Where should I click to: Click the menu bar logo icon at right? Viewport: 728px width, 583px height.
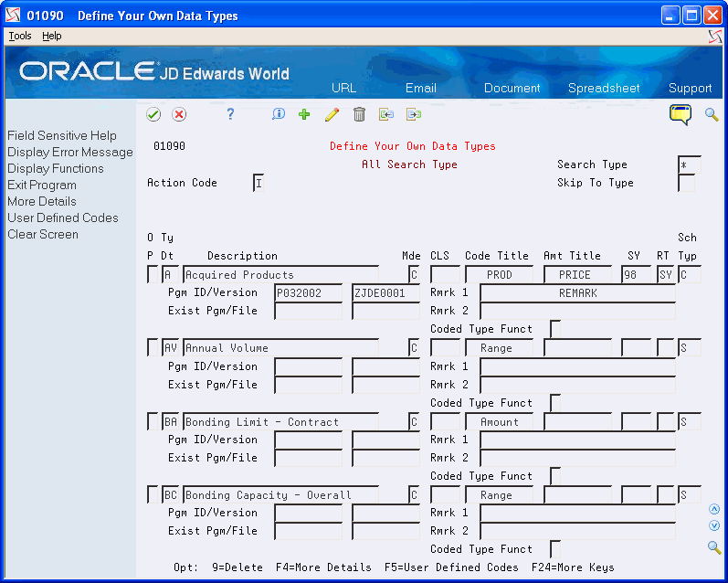click(x=715, y=37)
